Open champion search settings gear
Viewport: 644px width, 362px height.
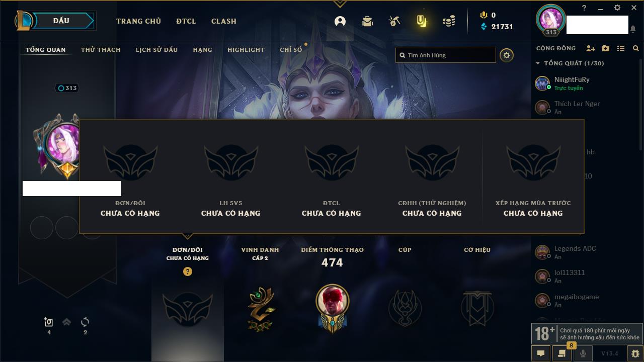tap(507, 55)
